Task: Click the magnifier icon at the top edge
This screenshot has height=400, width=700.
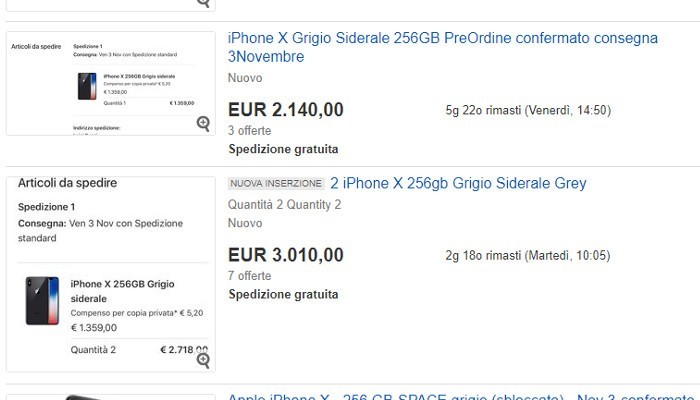Action: [x=203, y=3]
